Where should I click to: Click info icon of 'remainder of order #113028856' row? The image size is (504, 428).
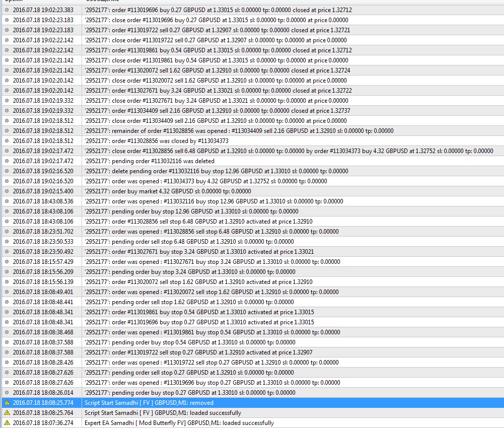click(7, 130)
